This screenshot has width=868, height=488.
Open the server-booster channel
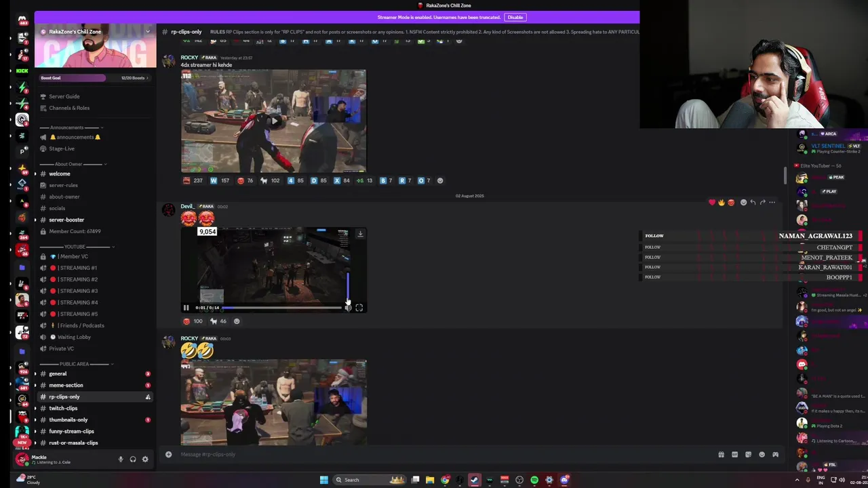tap(66, 220)
